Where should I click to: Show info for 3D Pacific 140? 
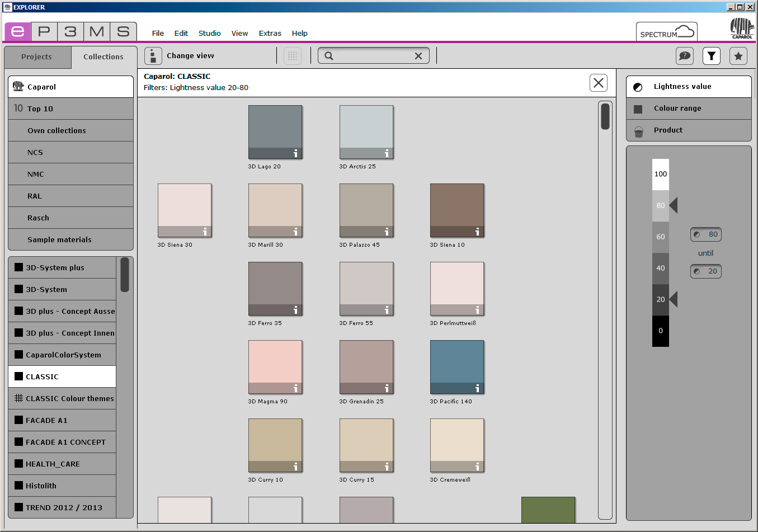point(477,388)
